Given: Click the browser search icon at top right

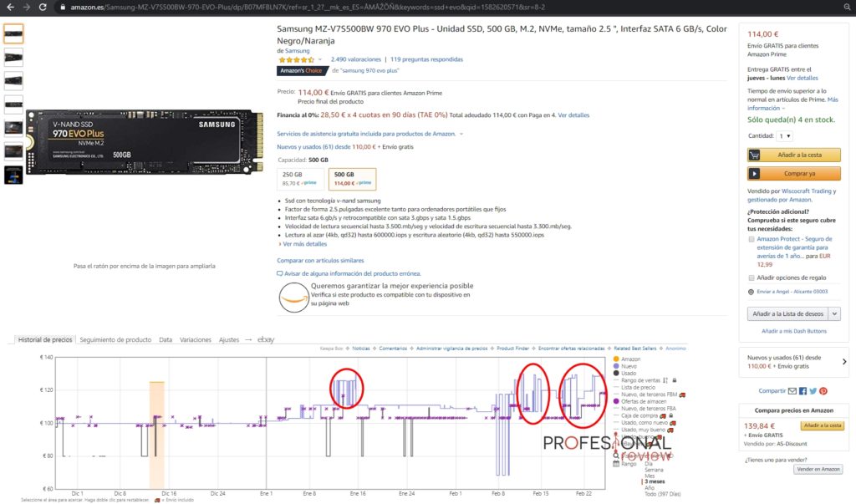Looking at the screenshot, I should [848, 7].
